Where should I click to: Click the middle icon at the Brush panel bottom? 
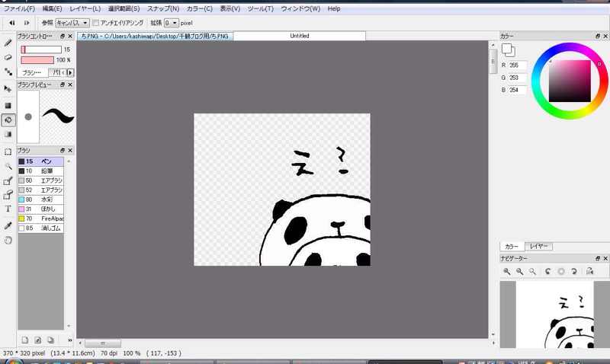tap(37, 340)
